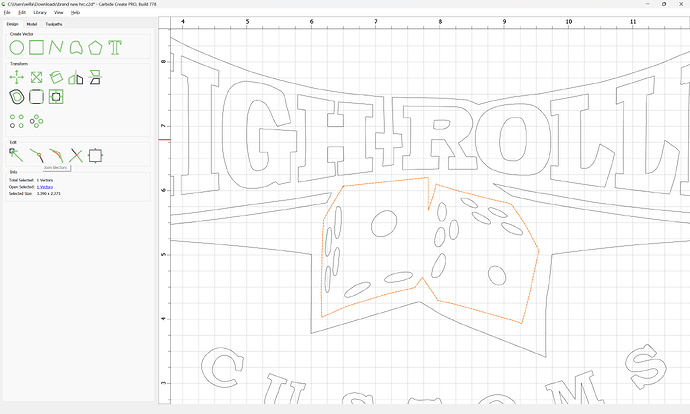Select the Polygon vector tool
The image size is (690, 414).
coord(95,48)
